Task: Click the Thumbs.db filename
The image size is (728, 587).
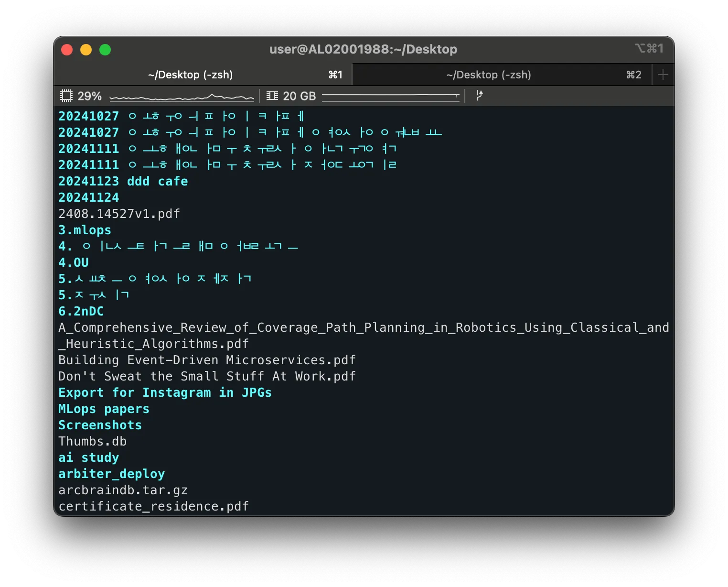Action: [x=92, y=441]
